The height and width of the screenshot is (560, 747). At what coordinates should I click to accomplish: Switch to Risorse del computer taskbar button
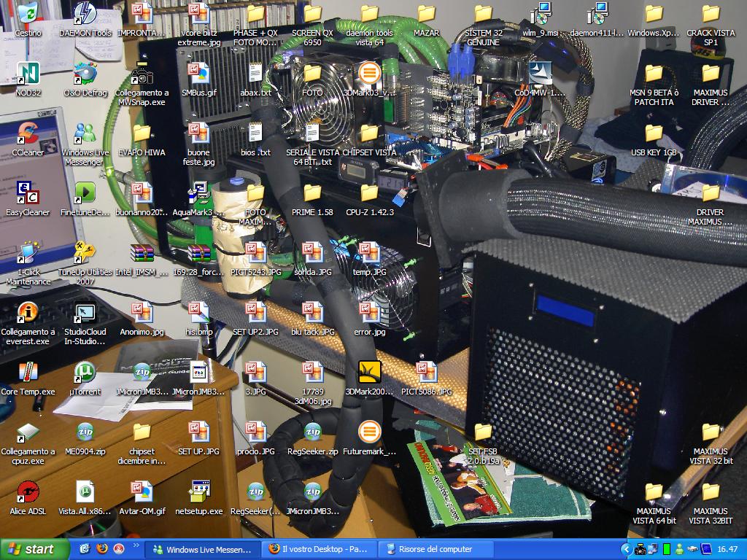pyautogui.click(x=436, y=549)
